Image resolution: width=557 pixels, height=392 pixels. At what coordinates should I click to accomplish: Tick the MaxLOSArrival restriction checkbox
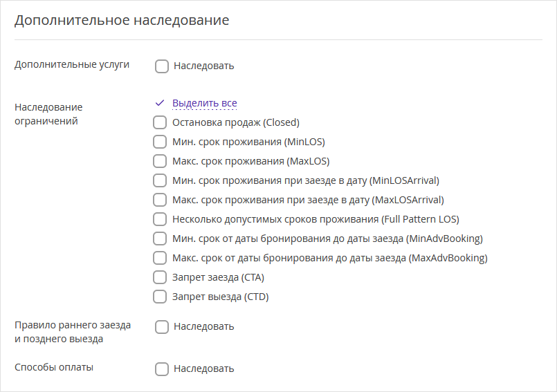pyautogui.click(x=160, y=200)
